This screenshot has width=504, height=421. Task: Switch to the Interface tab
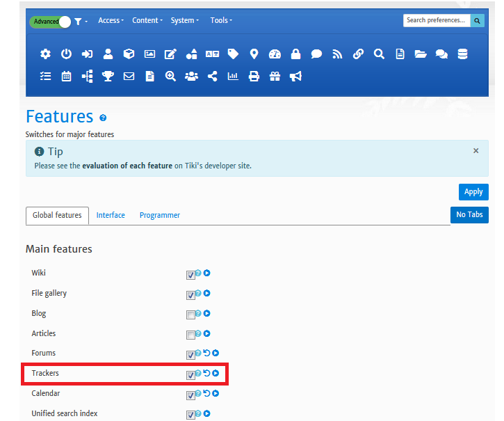tap(111, 216)
